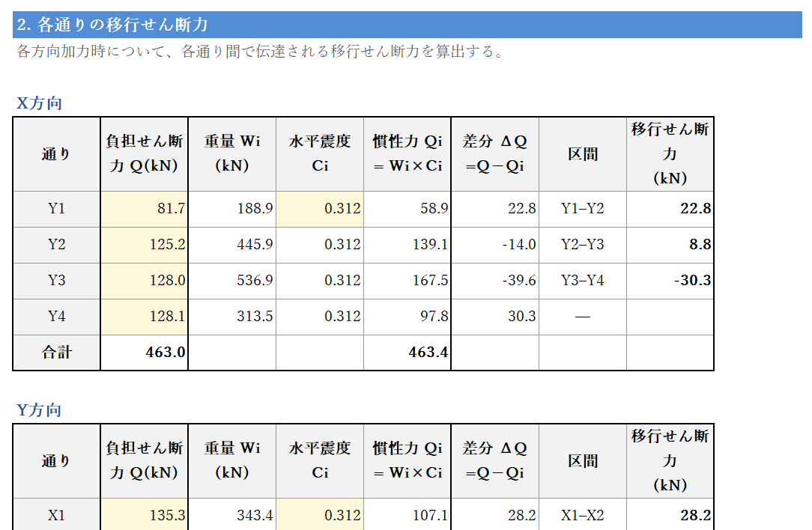Click row label Y3
The image size is (812, 530).
coord(56,281)
